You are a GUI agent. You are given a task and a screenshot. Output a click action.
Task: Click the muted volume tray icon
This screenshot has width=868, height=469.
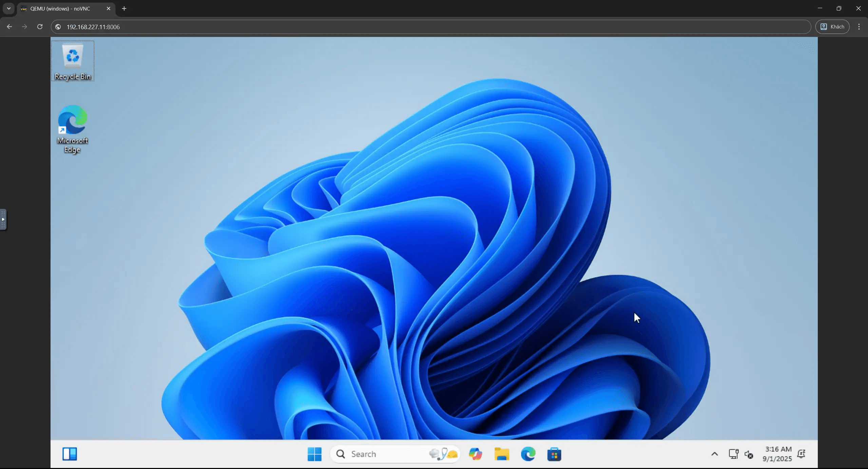[749, 454]
